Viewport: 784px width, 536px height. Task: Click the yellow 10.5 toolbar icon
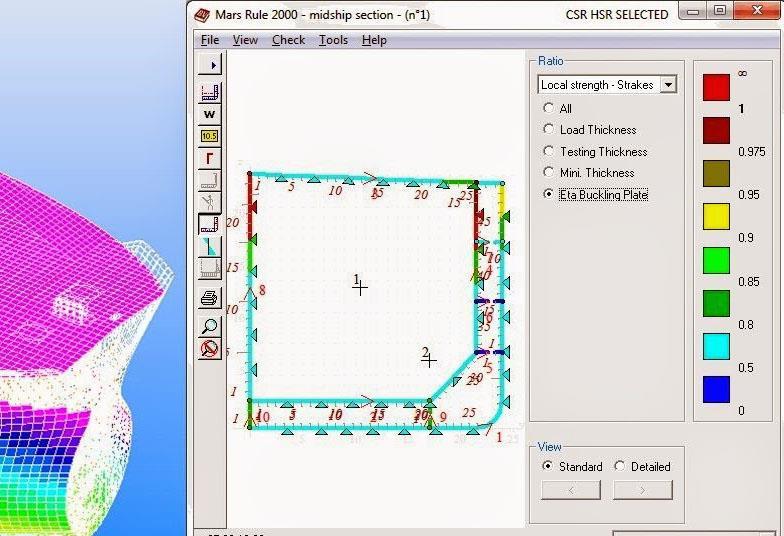pyautogui.click(x=209, y=135)
